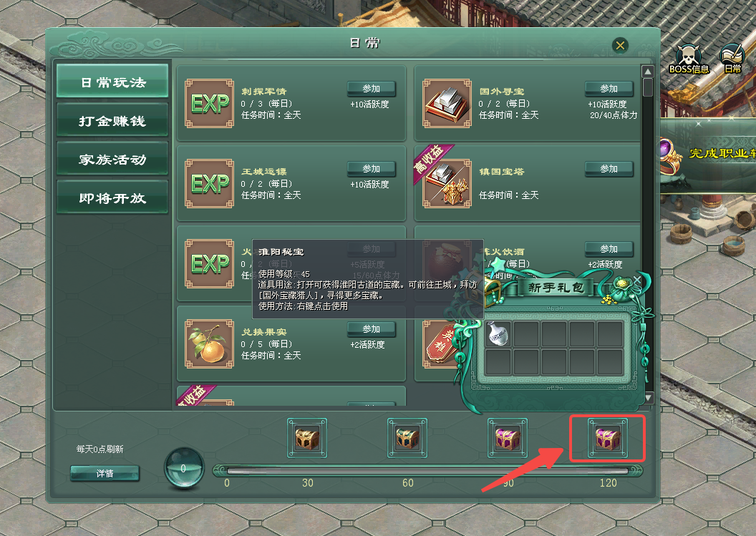The image size is (756, 536).
Task: Click the scrollbar up arrow
Action: pos(648,72)
